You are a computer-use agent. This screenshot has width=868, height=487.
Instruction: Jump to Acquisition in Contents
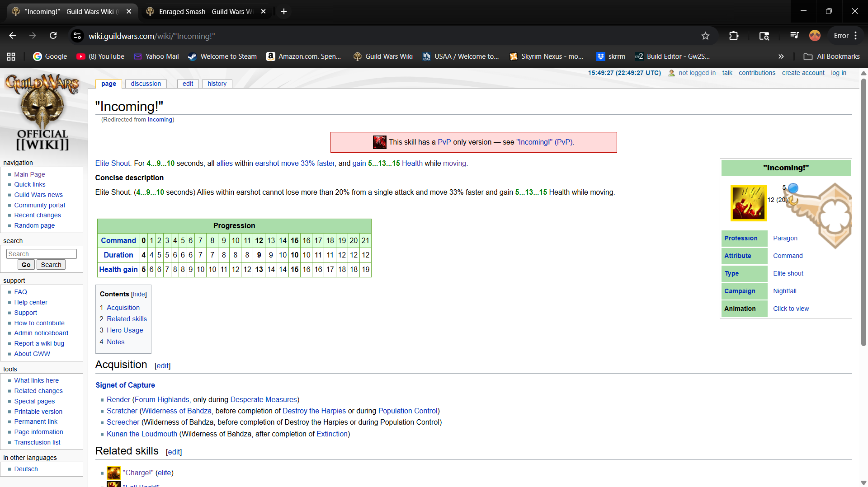[123, 308]
